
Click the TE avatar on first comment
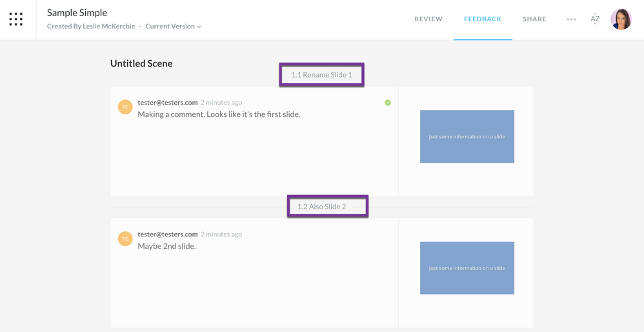[125, 107]
